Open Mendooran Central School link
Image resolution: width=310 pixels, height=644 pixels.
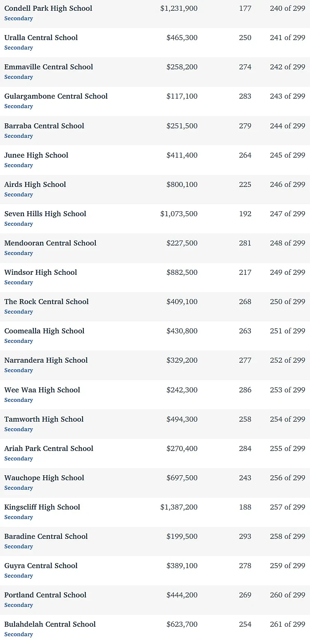coord(50,243)
